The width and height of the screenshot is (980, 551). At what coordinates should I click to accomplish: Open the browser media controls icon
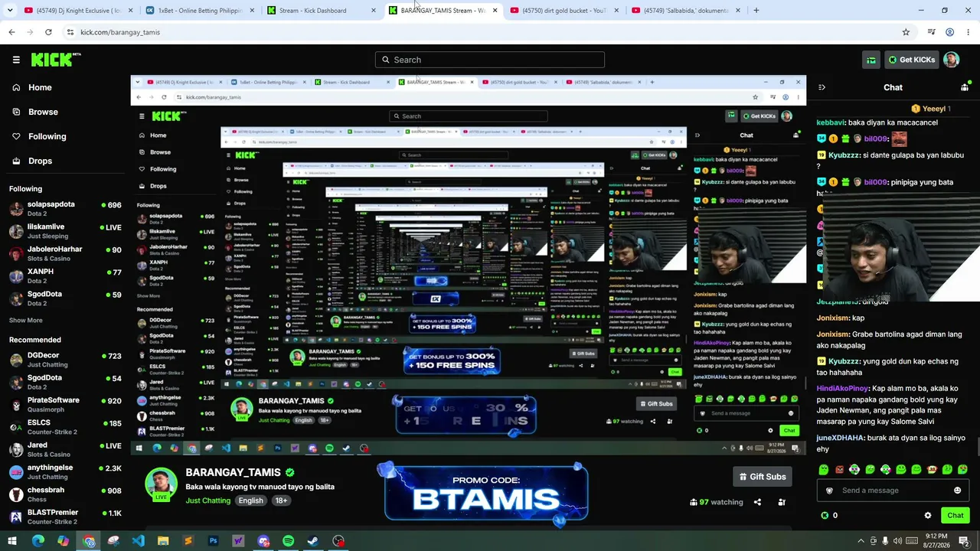point(931,32)
